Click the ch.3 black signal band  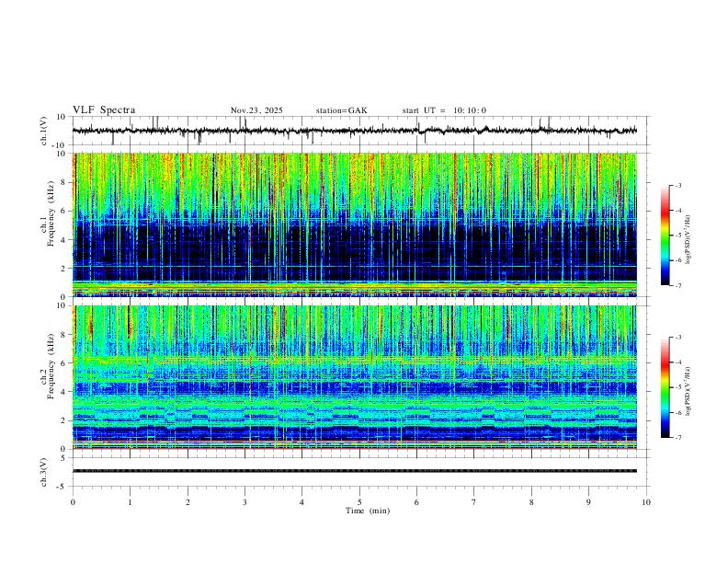[355, 471]
